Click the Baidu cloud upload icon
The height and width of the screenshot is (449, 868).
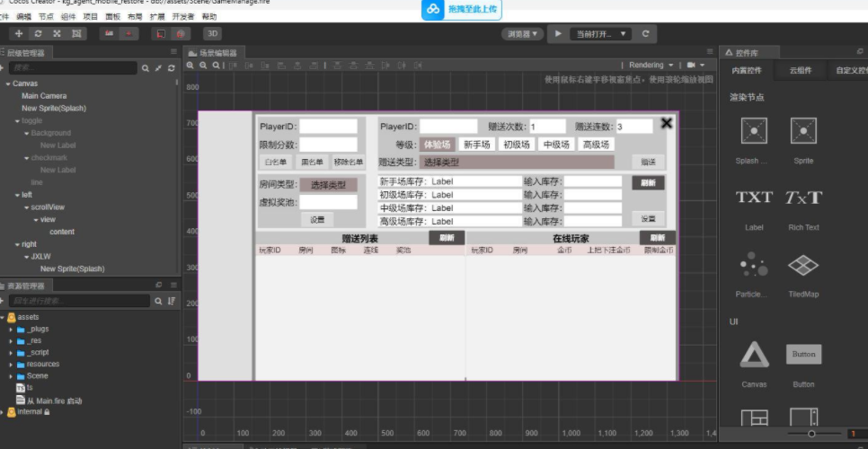tap(433, 9)
